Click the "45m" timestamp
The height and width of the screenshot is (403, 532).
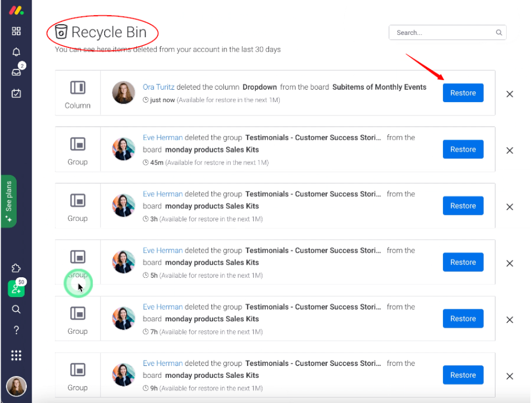point(157,163)
